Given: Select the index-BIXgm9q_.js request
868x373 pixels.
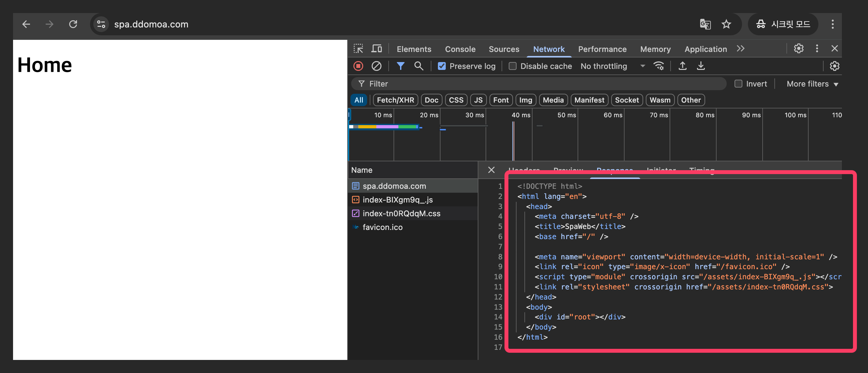Looking at the screenshot, I should tap(397, 200).
